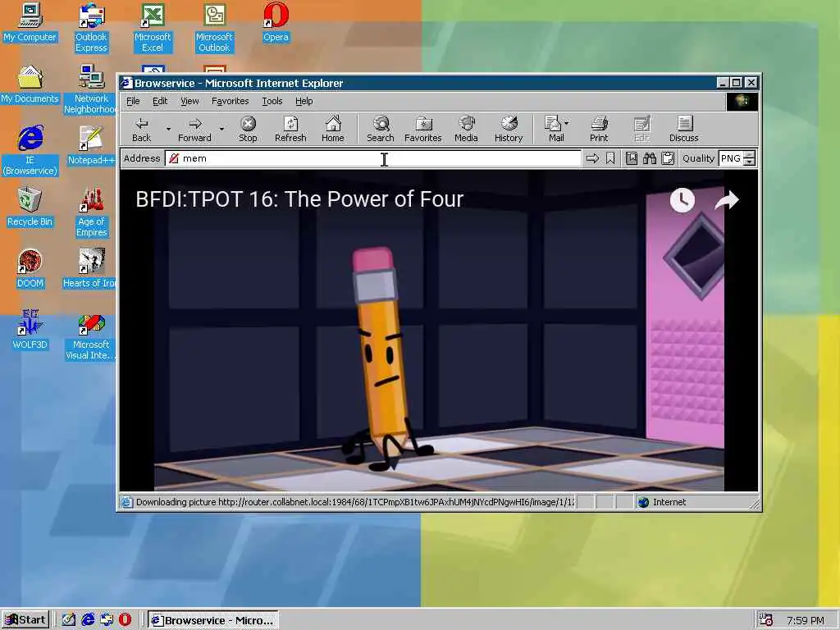Click the Show Desktop quick launch icon
Image resolution: width=840 pixels, height=630 pixels.
69,620
